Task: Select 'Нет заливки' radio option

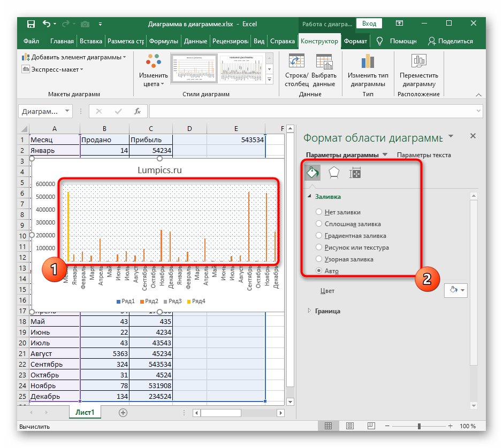Action: pos(319,212)
